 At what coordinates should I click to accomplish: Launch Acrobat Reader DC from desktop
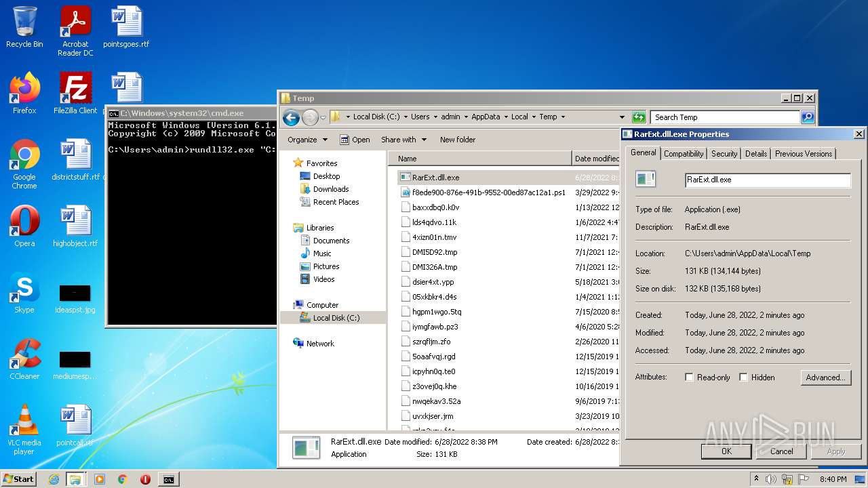(x=75, y=31)
